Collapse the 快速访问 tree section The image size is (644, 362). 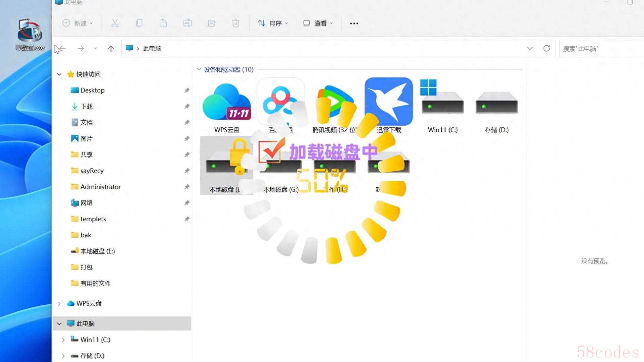(x=59, y=74)
